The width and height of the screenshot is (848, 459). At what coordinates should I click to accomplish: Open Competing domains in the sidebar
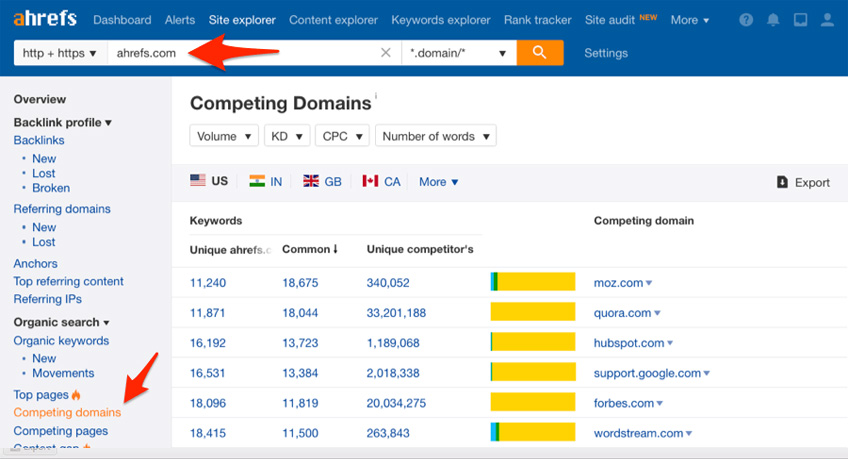pos(67,413)
